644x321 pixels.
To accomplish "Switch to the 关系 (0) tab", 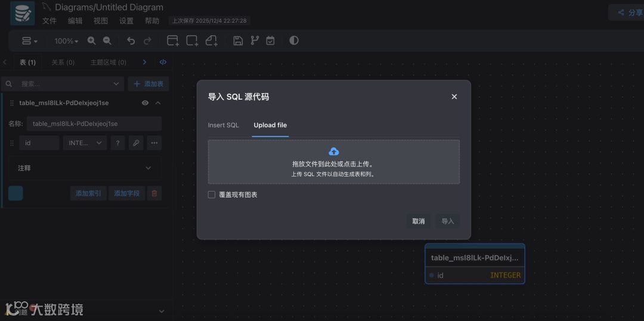I will 63,63.
